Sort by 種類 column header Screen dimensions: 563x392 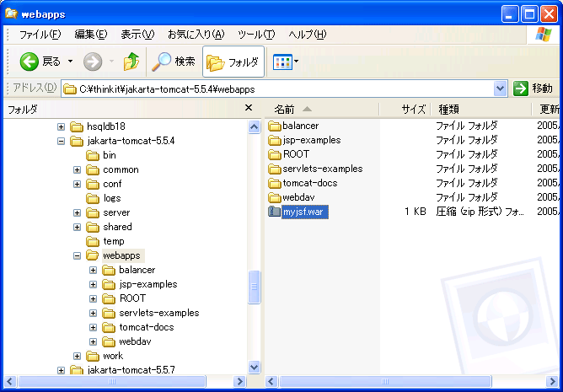(480, 110)
